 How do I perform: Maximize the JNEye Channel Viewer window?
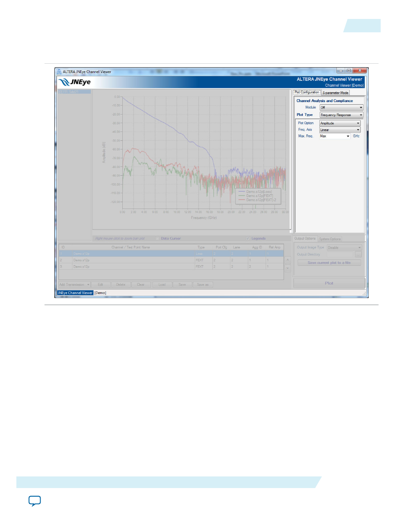coord(349,70)
